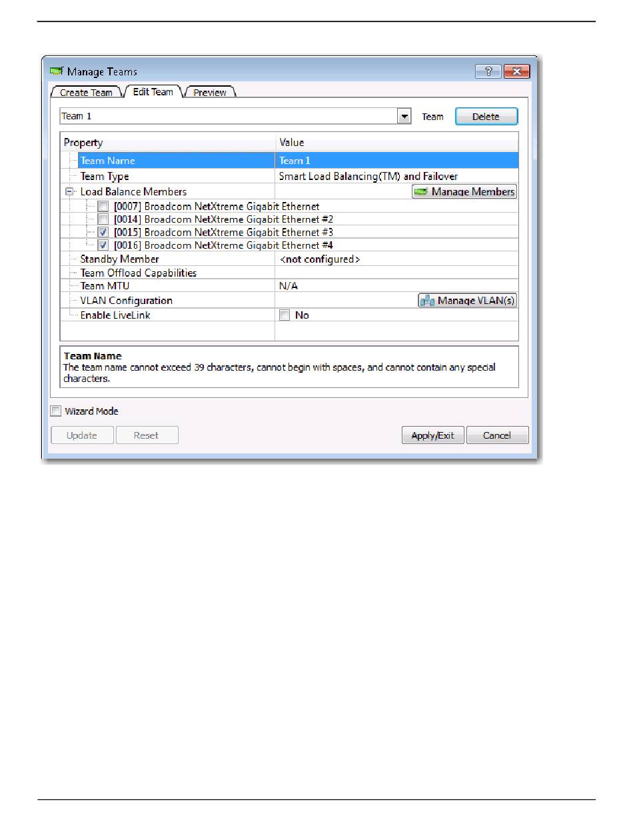The height and width of the screenshot is (840, 633).
Task: Cancel the team edit dialog
Action: (497, 435)
